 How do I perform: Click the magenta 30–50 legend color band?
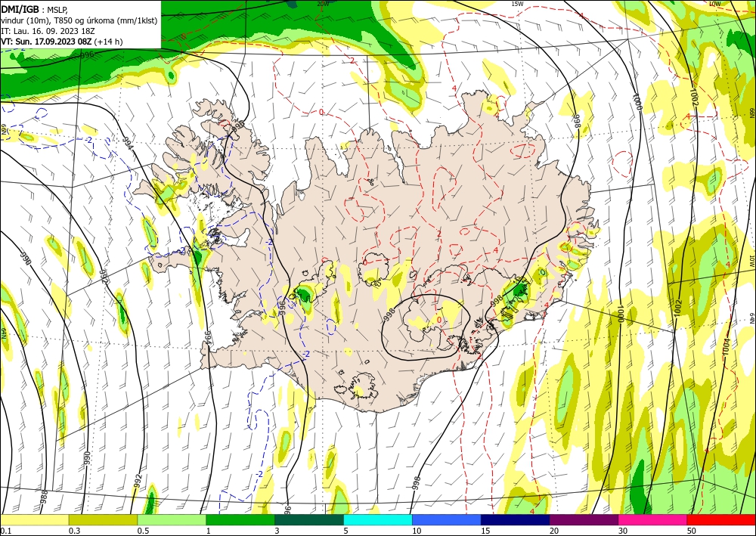point(652,519)
